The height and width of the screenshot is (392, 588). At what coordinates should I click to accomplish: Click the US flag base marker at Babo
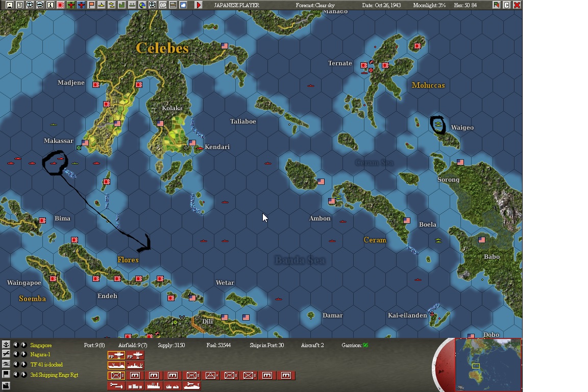[482, 239]
